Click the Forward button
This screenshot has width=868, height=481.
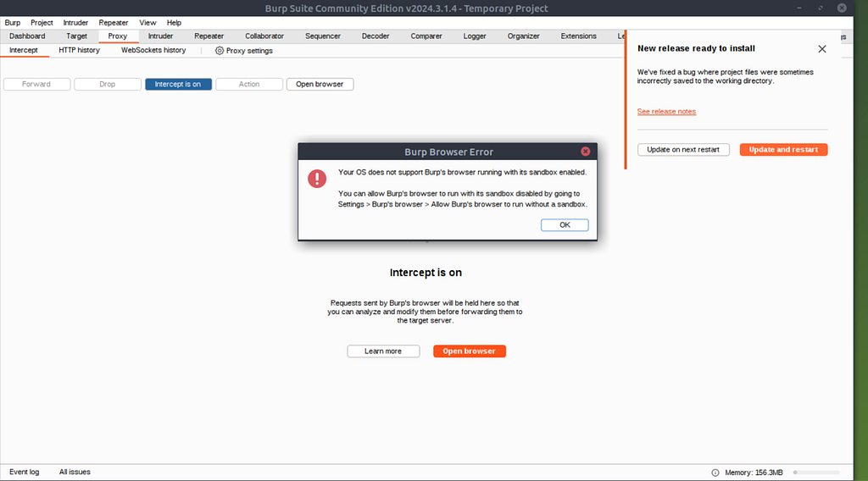(x=36, y=84)
